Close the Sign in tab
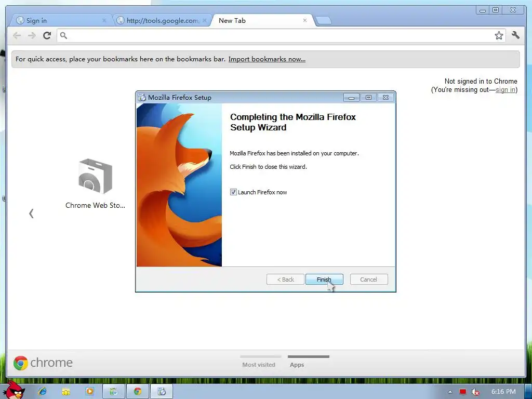 coord(104,21)
